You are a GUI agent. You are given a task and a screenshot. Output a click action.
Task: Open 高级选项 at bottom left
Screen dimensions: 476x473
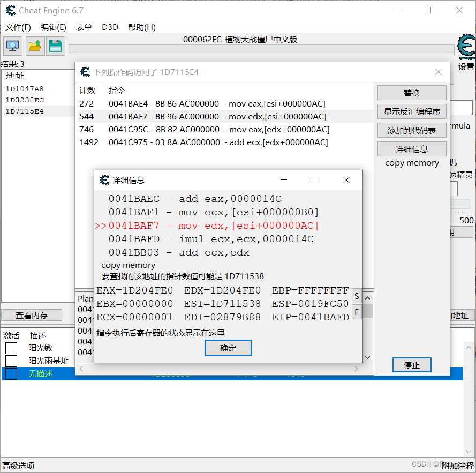(18, 466)
